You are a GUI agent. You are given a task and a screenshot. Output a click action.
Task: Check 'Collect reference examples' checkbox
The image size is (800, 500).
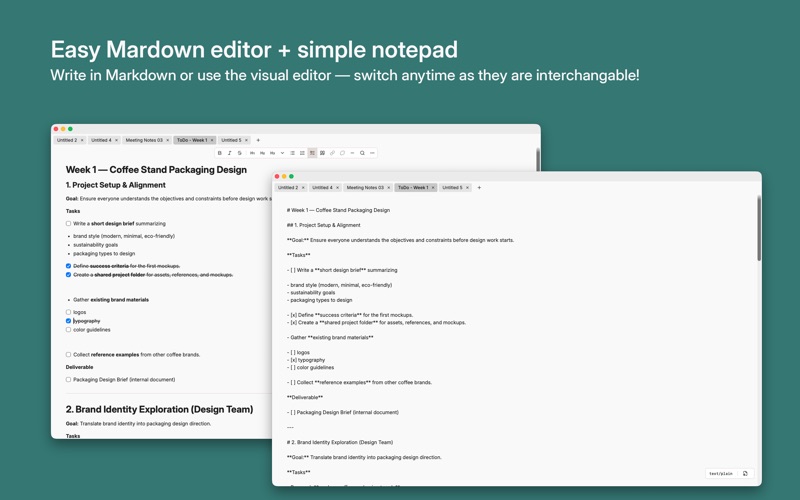pos(68,355)
